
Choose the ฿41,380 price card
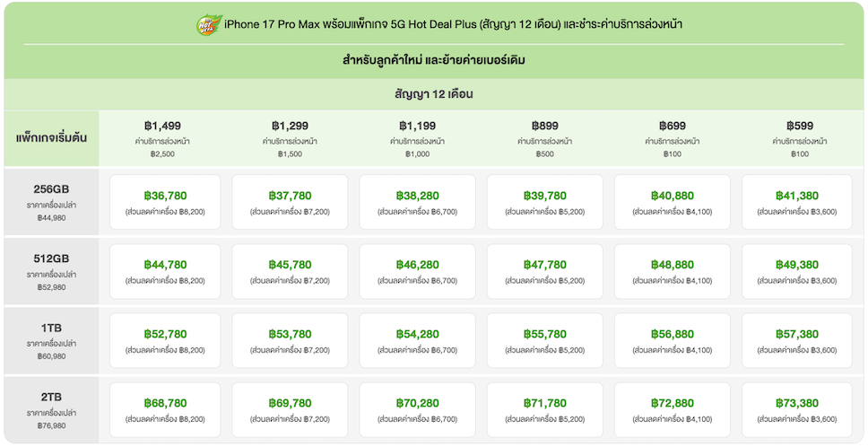click(x=797, y=202)
